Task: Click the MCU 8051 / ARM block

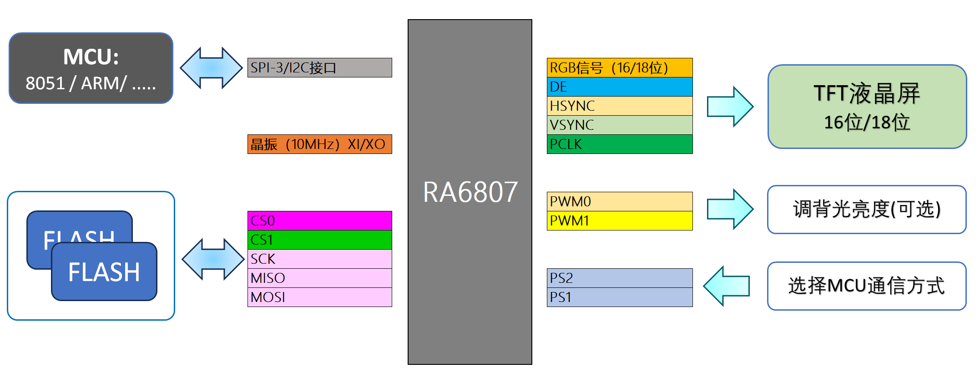Action: point(91,68)
